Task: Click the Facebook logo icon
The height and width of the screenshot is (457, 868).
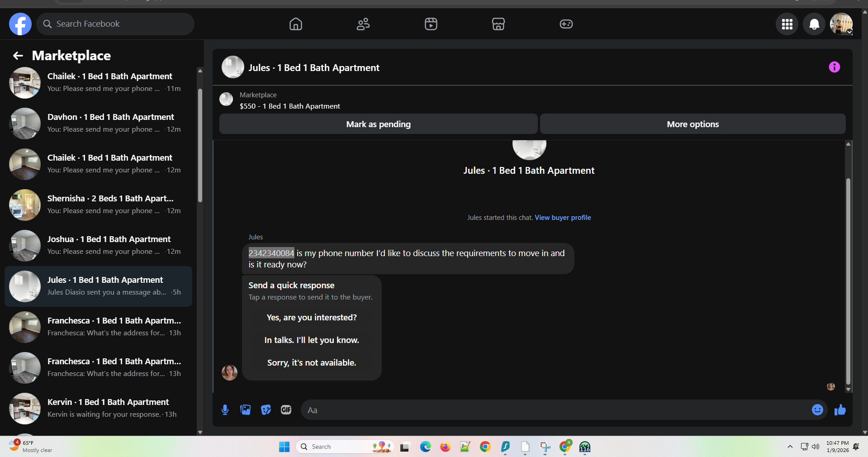Action: tap(20, 24)
